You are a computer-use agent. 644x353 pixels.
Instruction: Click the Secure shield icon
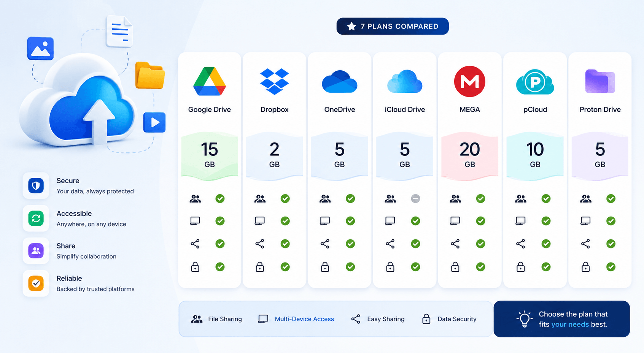tap(36, 186)
